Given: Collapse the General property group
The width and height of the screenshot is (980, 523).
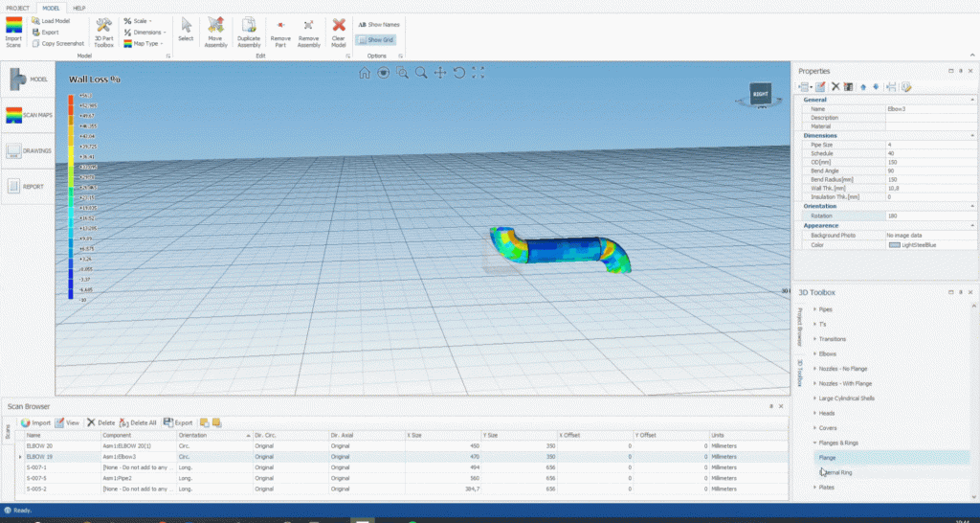Looking at the screenshot, I should point(972,100).
